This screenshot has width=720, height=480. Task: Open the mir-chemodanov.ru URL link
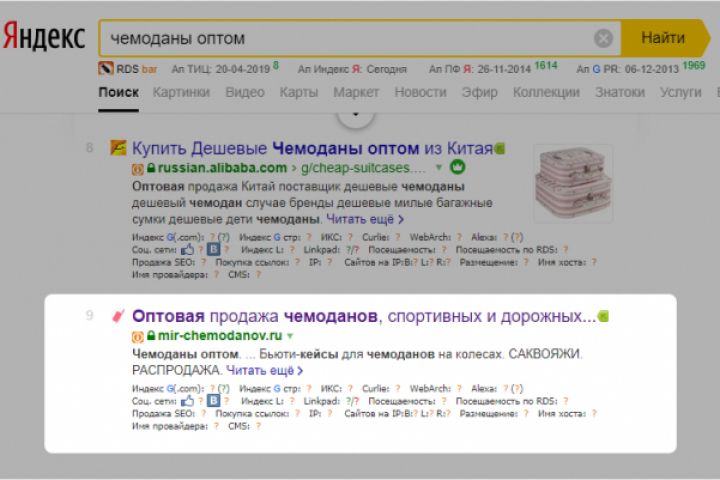coord(219,336)
